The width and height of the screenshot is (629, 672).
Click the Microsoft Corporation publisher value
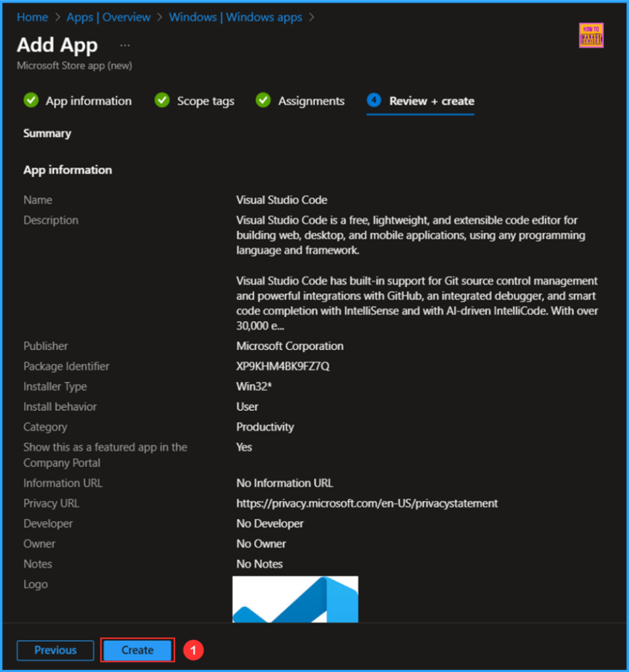tap(290, 346)
